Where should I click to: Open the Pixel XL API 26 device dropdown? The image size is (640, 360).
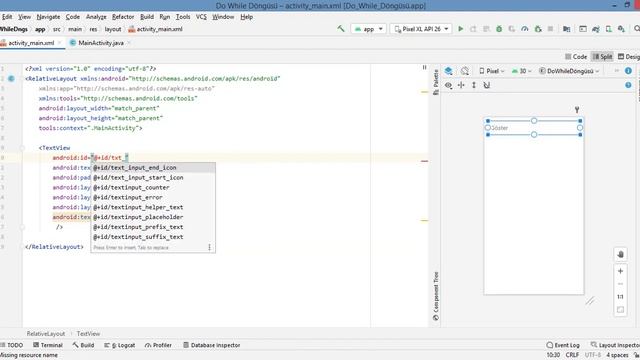tap(421, 29)
